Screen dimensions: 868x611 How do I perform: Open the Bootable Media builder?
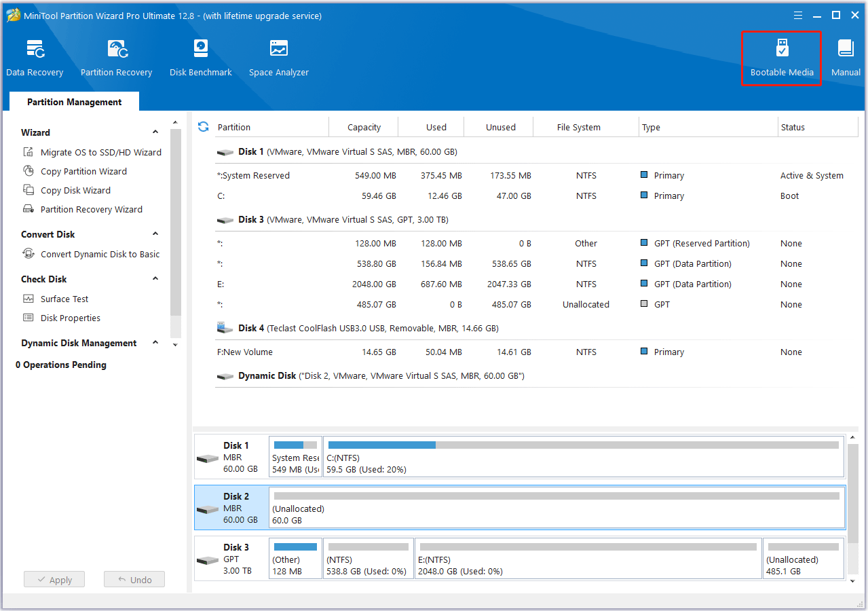[782, 58]
